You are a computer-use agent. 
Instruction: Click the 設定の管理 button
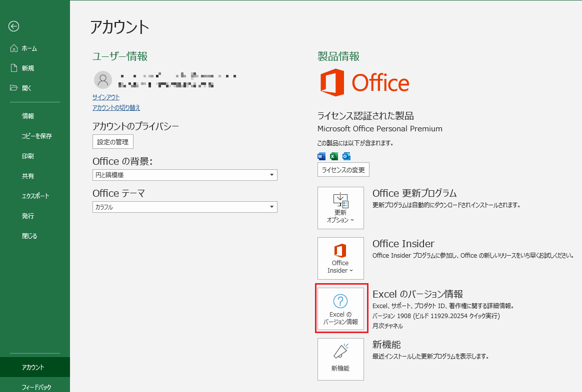click(113, 142)
